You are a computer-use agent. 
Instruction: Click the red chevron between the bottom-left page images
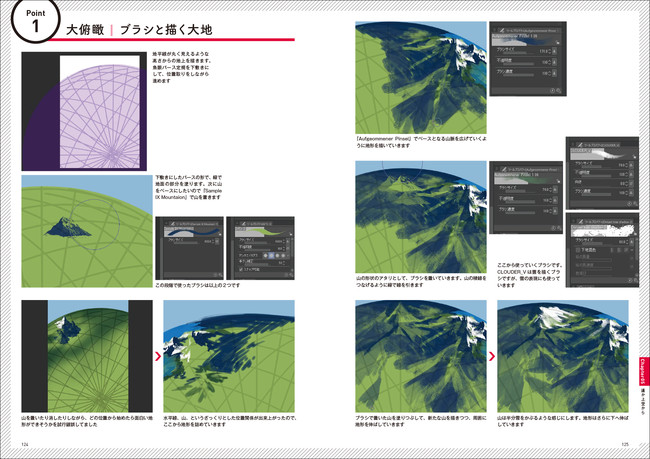click(x=156, y=353)
